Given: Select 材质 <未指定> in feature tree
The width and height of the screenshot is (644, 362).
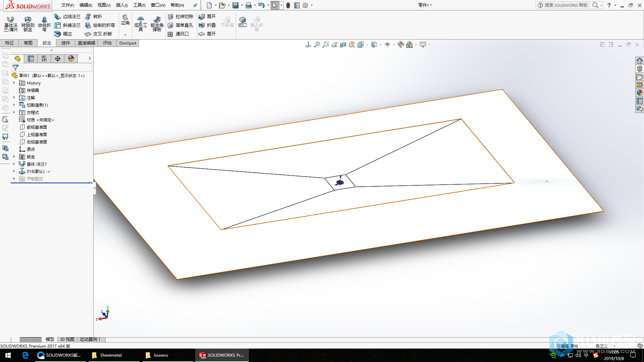Looking at the screenshot, I should (37, 120).
